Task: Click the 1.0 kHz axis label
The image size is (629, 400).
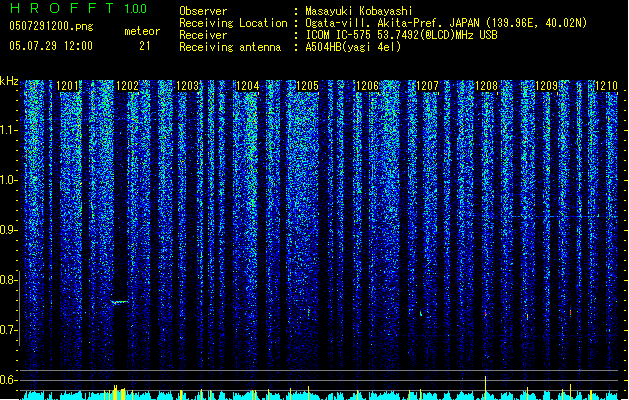Action: click(9, 180)
